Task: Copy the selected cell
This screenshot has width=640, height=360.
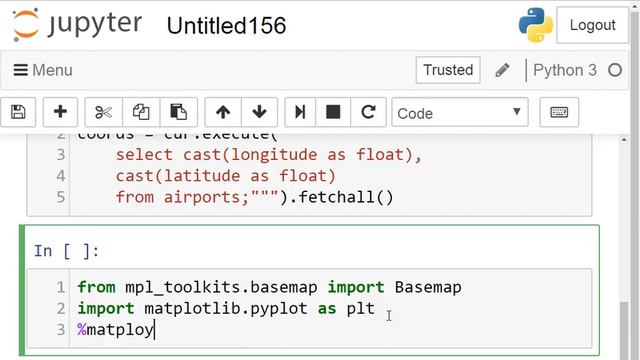Action: (141, 112)
